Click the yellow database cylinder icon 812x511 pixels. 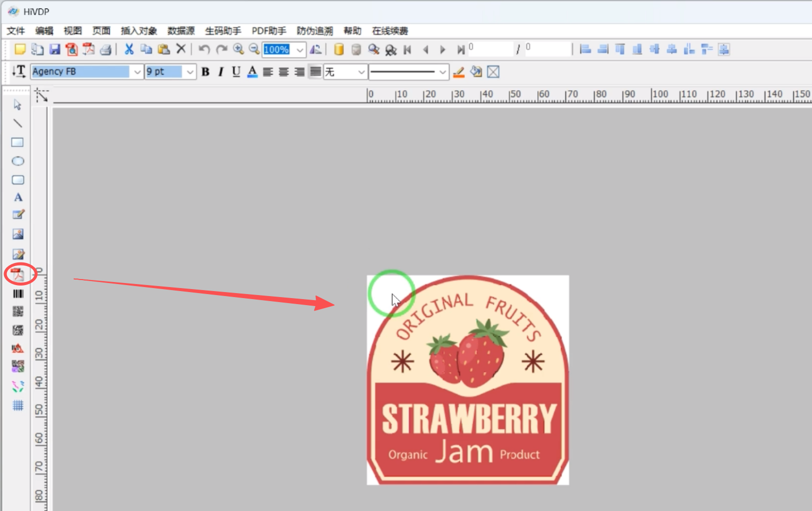pos(339,49)
